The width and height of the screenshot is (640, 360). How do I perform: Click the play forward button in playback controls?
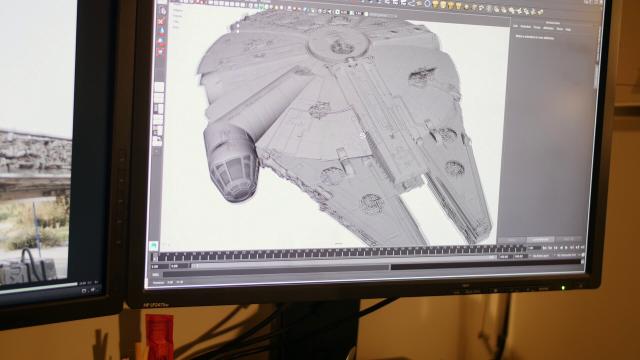coord(566,247)
